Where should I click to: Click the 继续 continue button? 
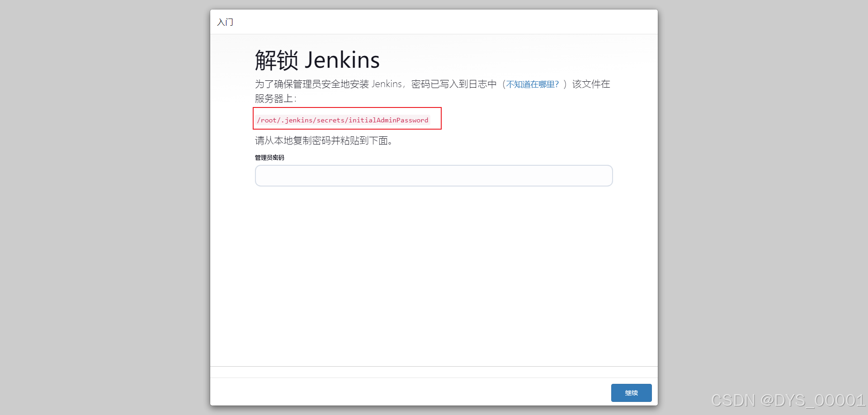tap(631, 393)
